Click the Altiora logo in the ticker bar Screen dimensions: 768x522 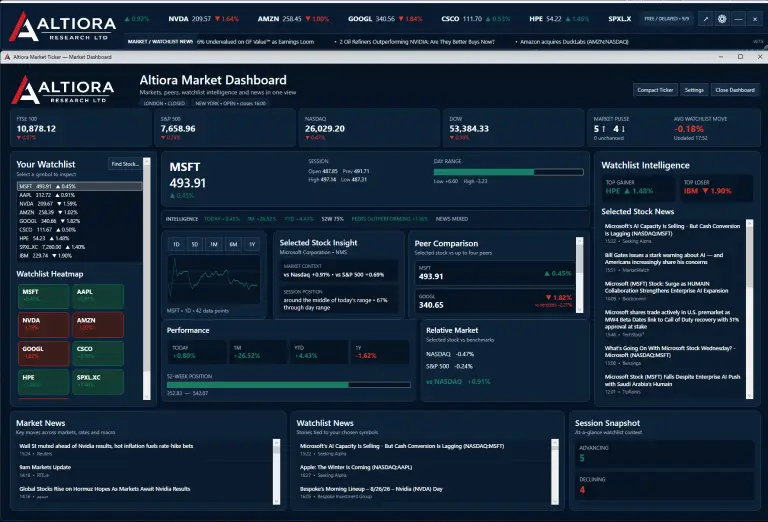62,26
